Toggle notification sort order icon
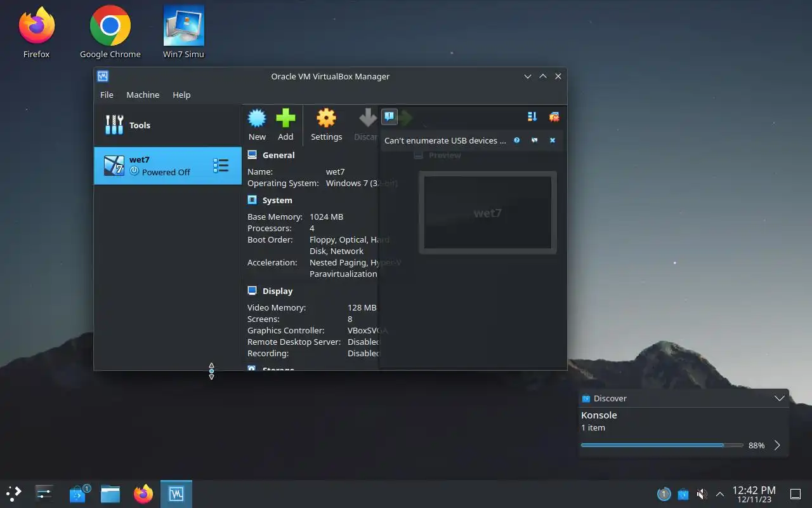The image size is (812, 508). [532, 117]
